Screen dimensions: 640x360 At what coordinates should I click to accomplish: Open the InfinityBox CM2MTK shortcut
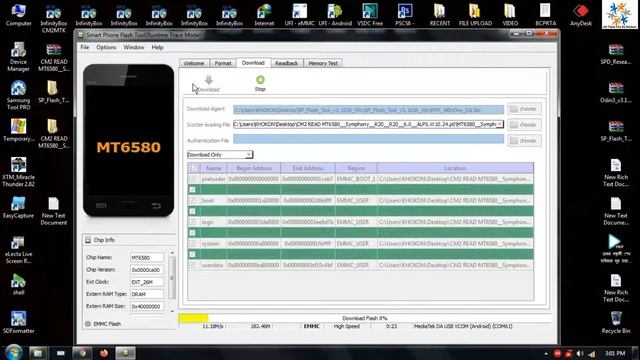(53, 18)
